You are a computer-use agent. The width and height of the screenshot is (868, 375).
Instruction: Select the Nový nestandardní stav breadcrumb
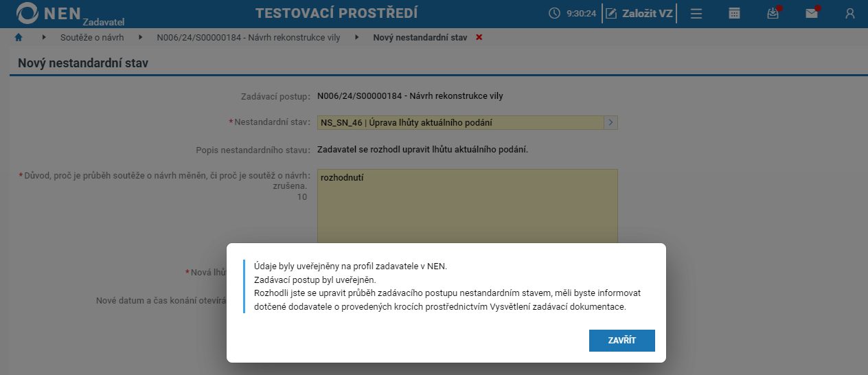click(420, 37)
